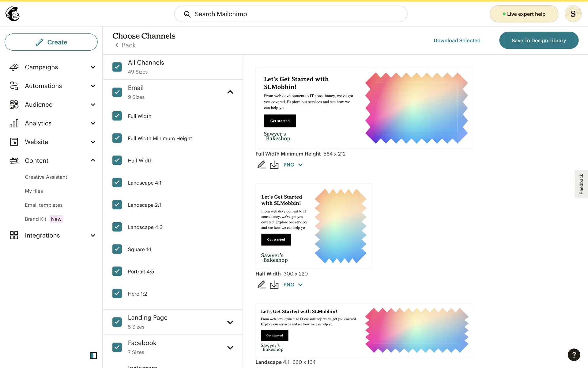
Task: Click the Download Selected link
Action: point(457,40)
